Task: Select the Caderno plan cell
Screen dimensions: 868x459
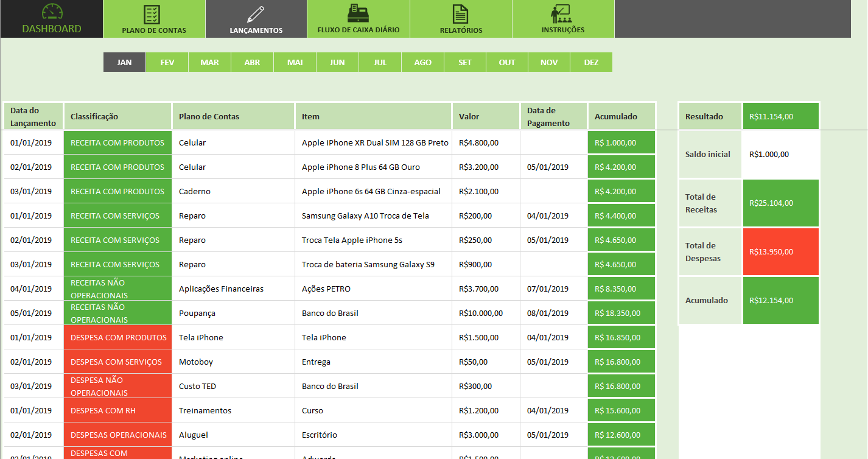Action: (234, 191)
